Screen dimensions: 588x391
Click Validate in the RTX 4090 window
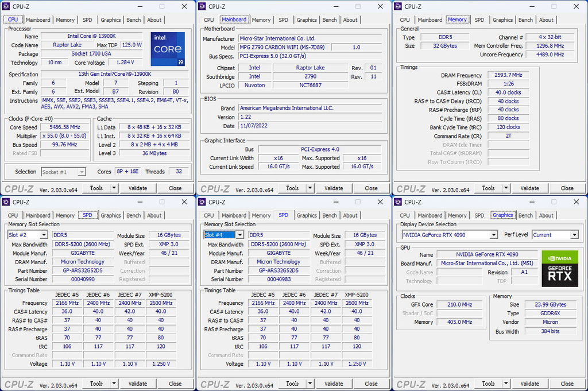529,384
